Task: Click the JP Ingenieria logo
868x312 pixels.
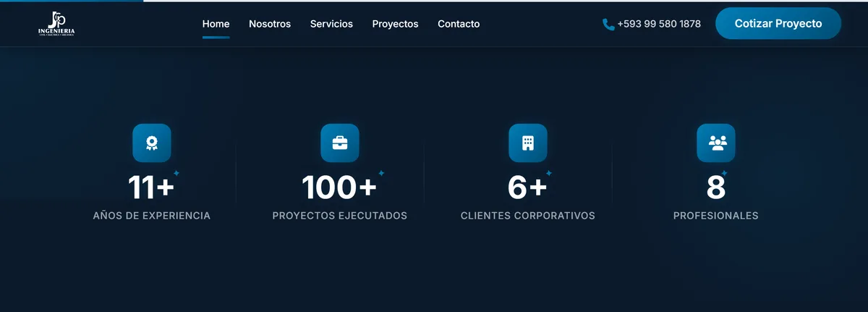Action: pyautogui.click(x=56, y=23)
